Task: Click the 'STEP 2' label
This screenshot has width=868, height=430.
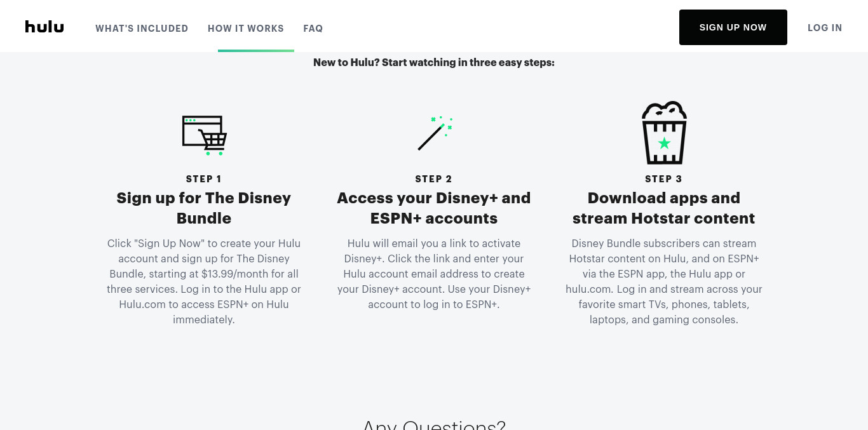Action: 434,179
